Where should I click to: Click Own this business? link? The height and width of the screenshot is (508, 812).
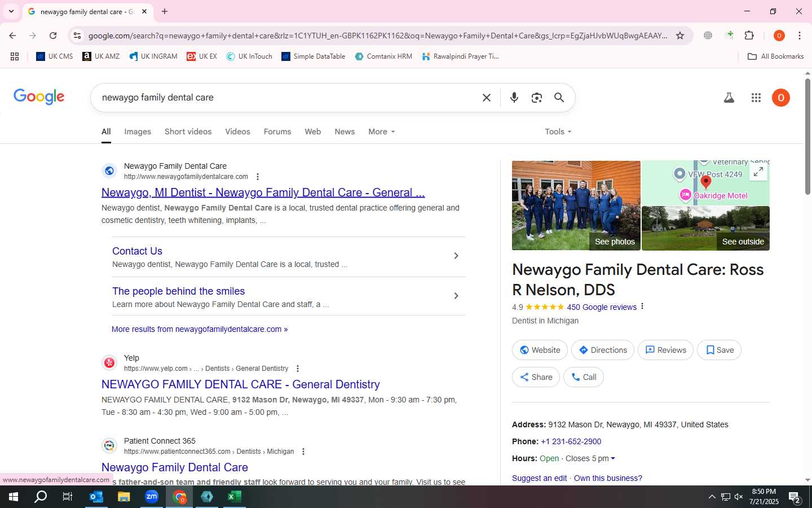click(608, 478)
